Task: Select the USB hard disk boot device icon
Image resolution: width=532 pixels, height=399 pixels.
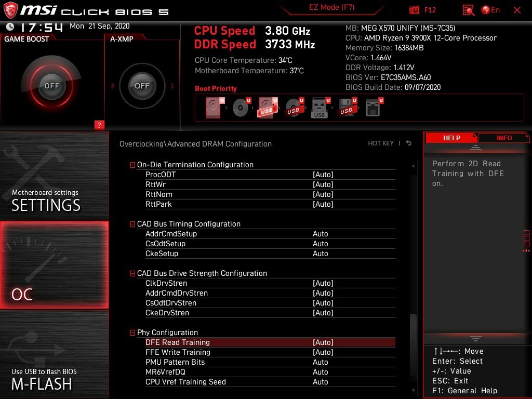Action: tap(268, 108)
